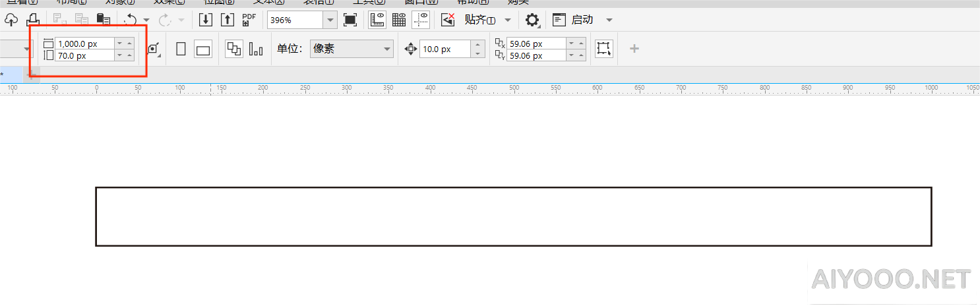Click the 启动 launcher button
This screenshot has height=308, width=980.
[x=573, y=20]
